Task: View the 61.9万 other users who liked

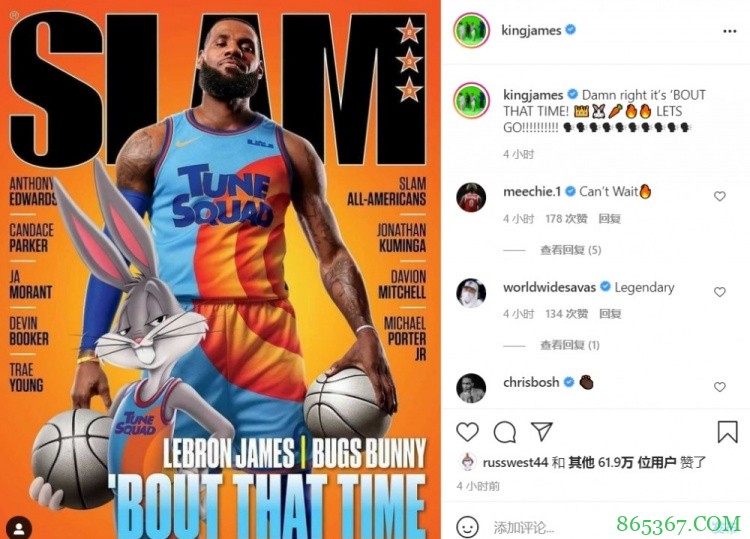Action: click(622, 462)
